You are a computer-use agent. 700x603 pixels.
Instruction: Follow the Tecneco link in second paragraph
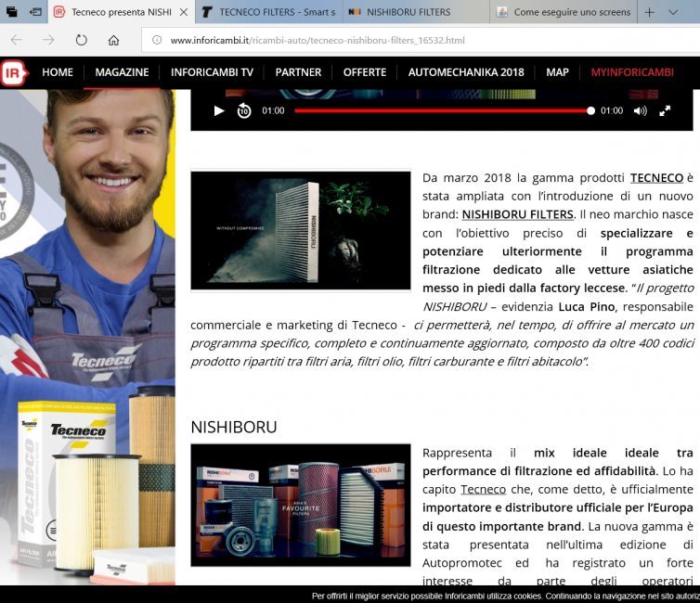(x=483, y=490)
